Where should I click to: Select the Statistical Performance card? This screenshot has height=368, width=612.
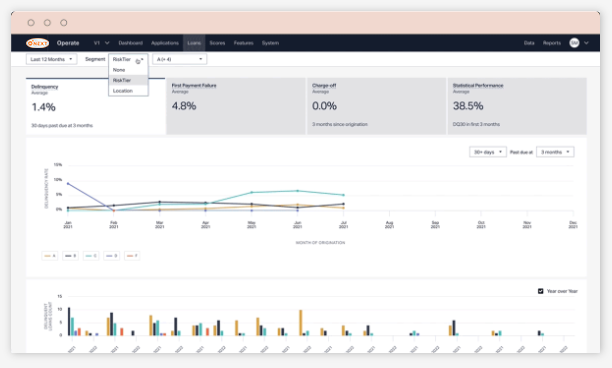pos(517,106)
